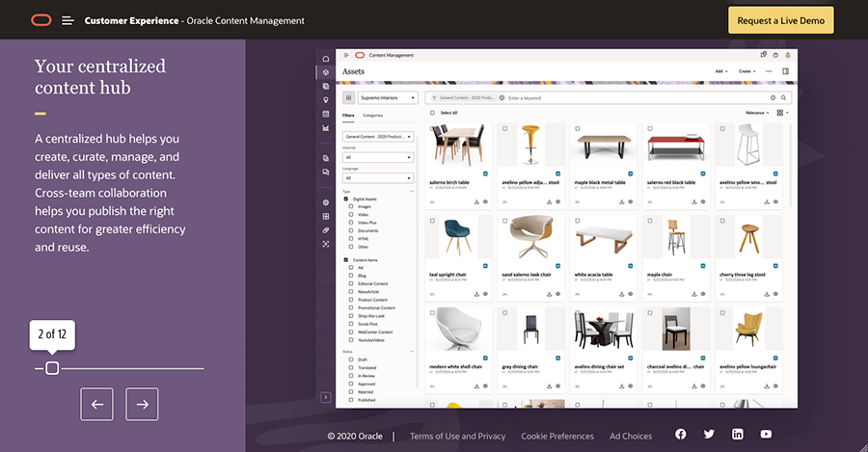Switch to the Categories tab
The image size is (868, 452).
[372, 116]
